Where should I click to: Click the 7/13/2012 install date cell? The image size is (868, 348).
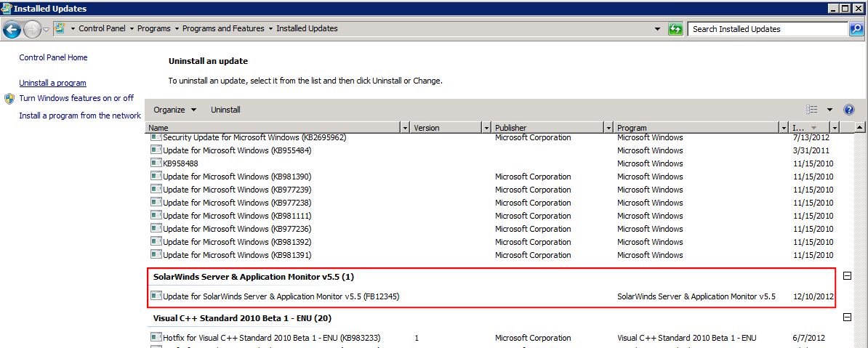(x=810, y=138)
